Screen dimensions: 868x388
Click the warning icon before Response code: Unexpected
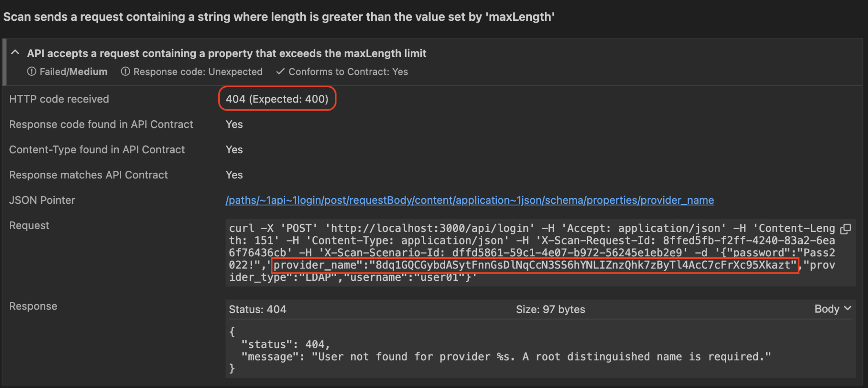tap(125, 72)
